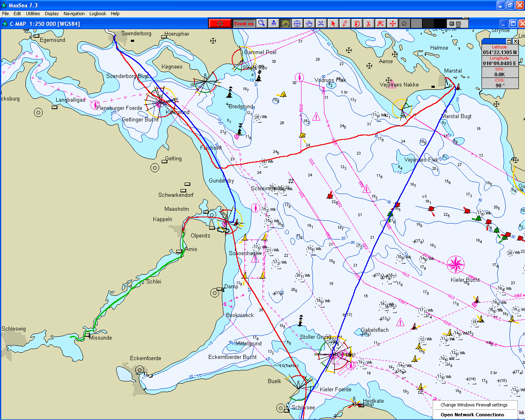Select the red arrow selection tool

coord(333,23)
